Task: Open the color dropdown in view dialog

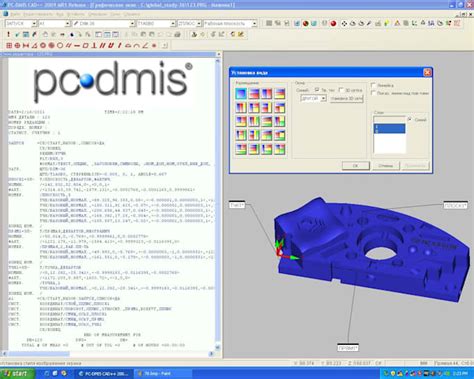Action: click(x=323, y=98)
